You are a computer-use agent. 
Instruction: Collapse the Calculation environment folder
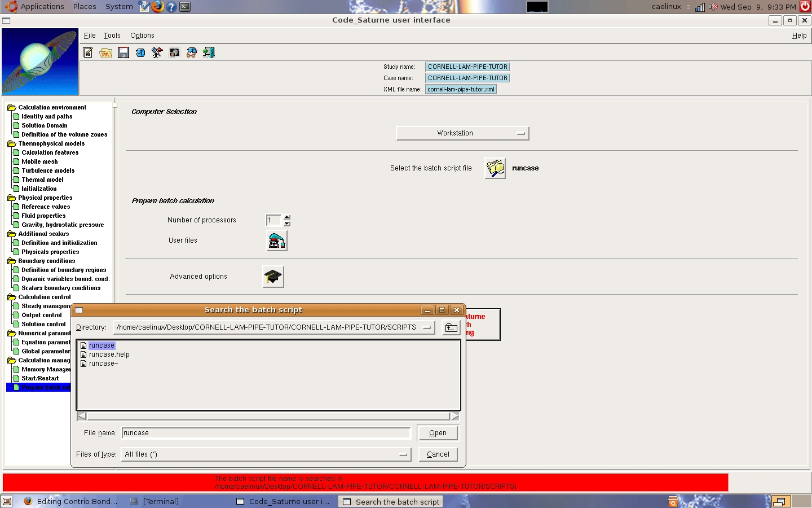point(11,107)
